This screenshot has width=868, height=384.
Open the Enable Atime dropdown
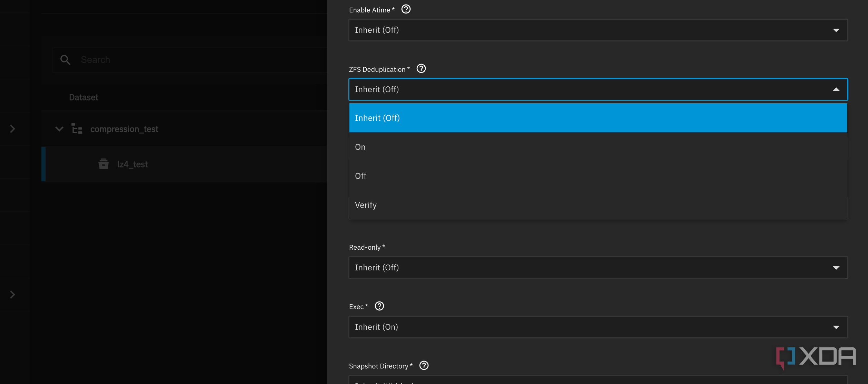[x=598, y=30]
